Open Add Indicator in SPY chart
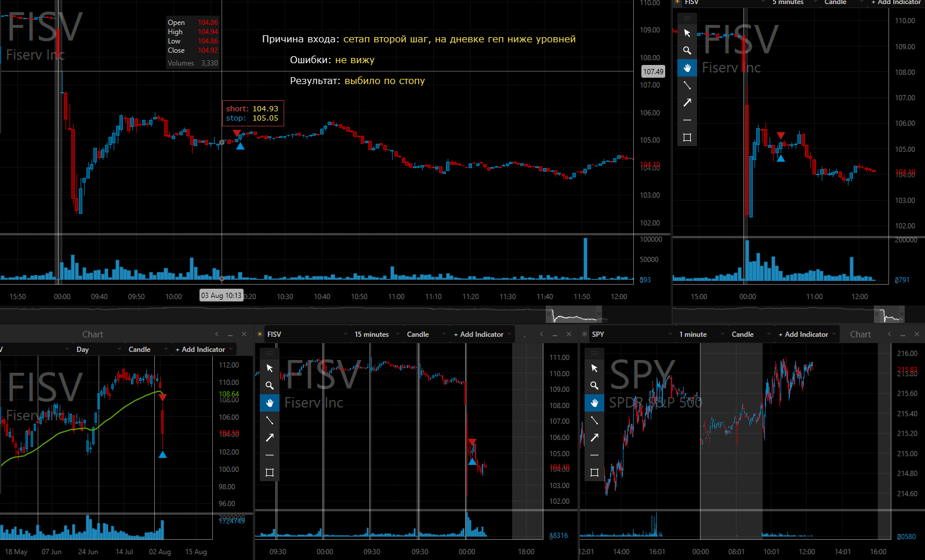Viewport: 925px width, 560px height. 806,334
